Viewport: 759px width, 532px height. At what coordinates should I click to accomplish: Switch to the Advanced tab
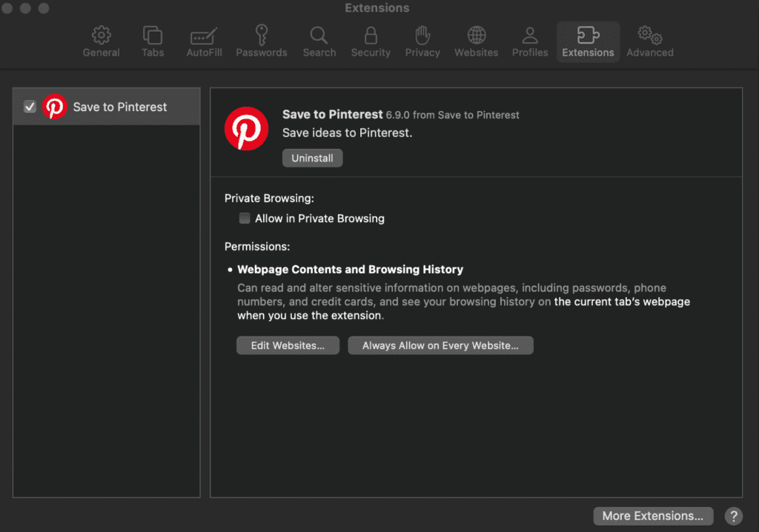(649, 41)
